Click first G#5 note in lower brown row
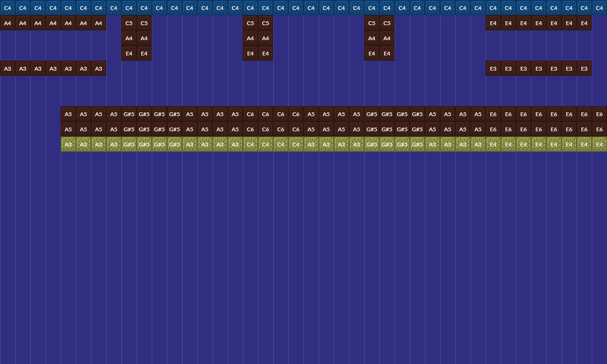This screenshot has height=364, width=607. 129,129
